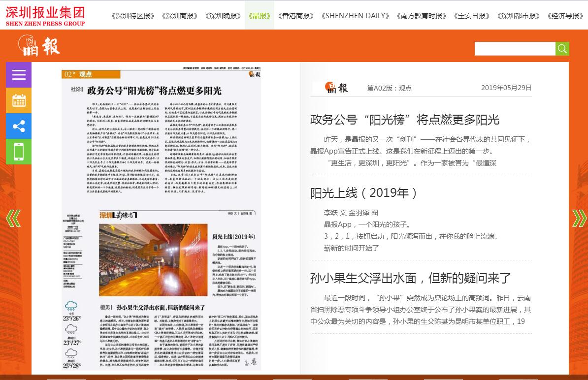
Task: Open the 《SHENZHEN DAILY》 tab
Action: tap(355, 16)
